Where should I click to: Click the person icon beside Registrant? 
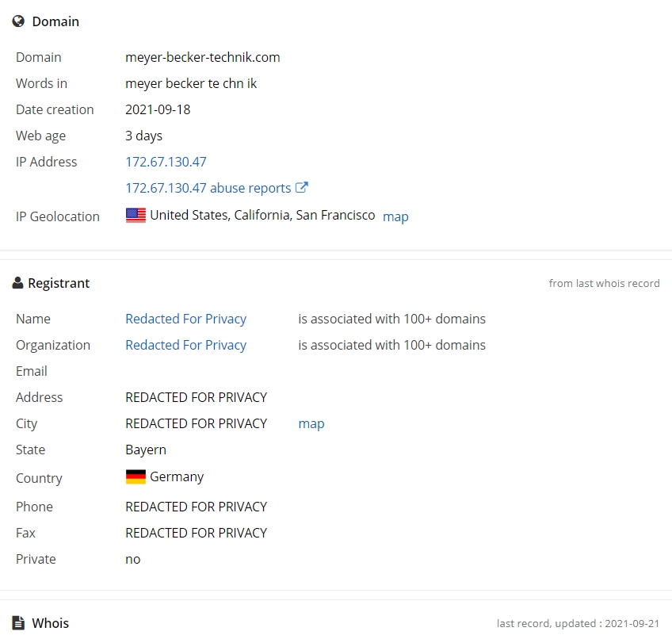[17, 283]
